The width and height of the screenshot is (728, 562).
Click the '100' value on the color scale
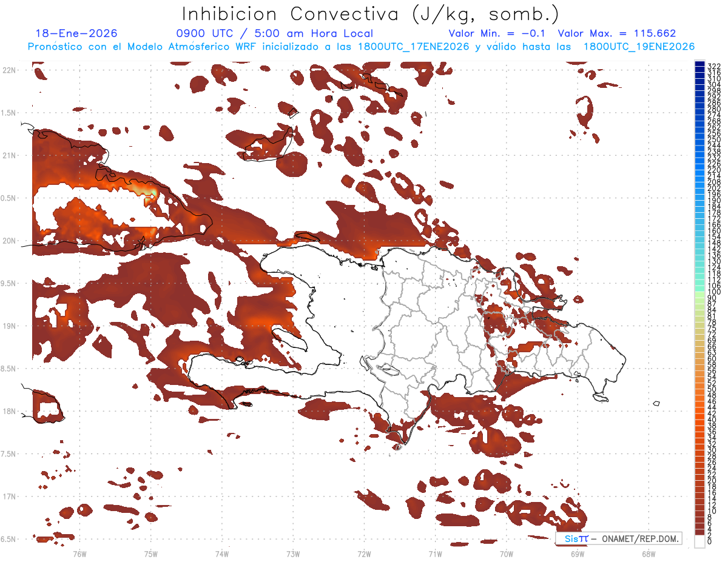click(714, 292)
